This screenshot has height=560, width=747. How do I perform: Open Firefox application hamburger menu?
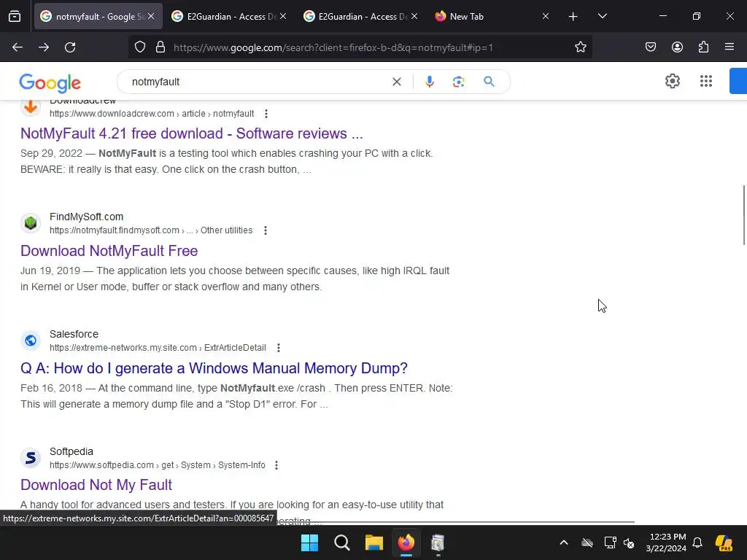729,47
